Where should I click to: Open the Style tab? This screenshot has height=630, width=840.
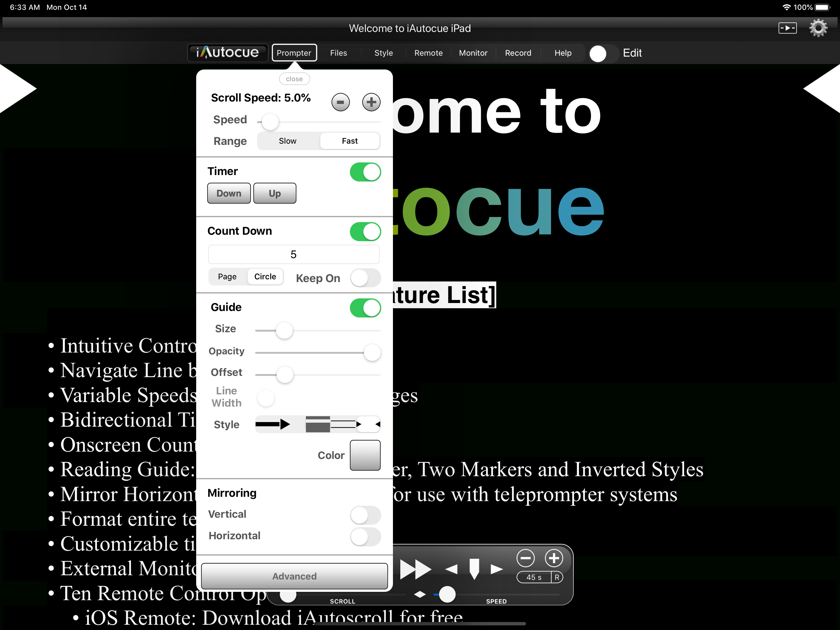pos(383,52)
